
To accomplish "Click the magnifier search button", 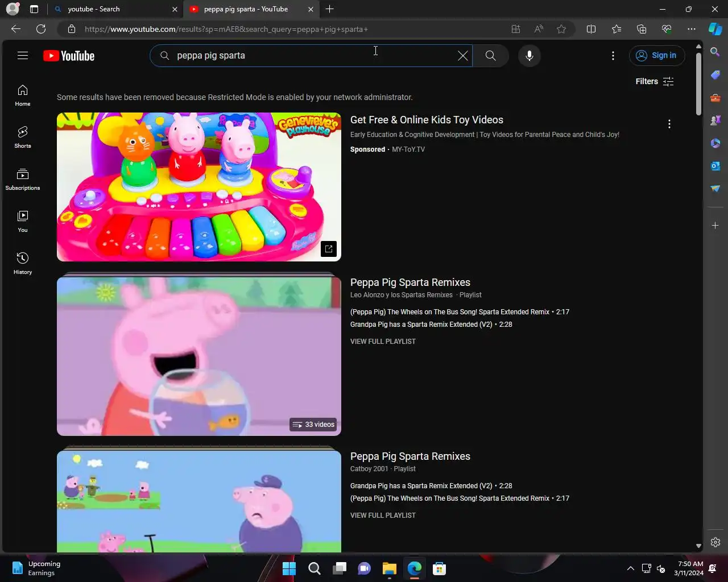I will [x=490, y=56].
